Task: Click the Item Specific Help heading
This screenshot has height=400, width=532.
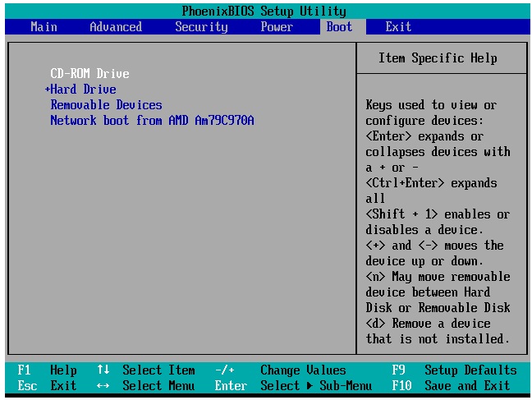Action: pos(438,58)
